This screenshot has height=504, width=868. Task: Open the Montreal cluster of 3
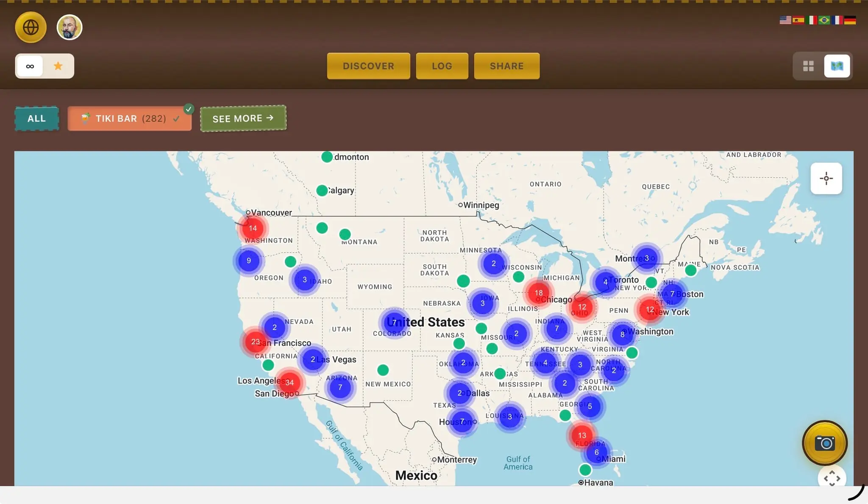coord(647,258)
